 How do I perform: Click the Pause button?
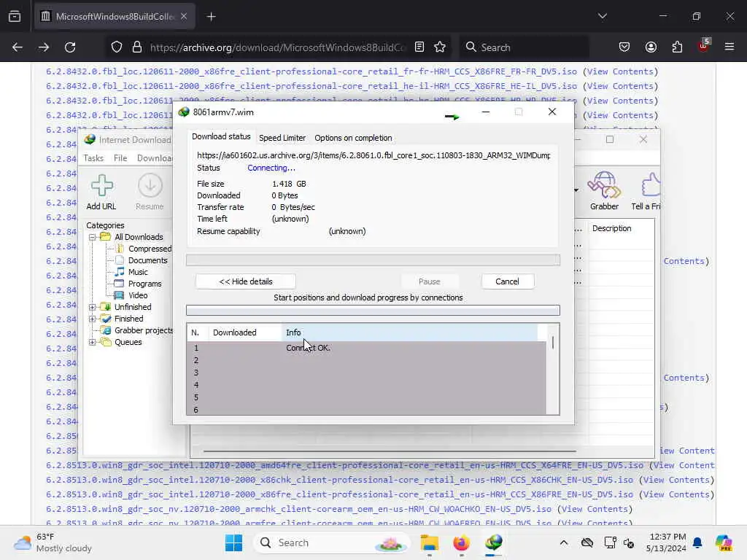pyautogui.click(x=429, y=281)
